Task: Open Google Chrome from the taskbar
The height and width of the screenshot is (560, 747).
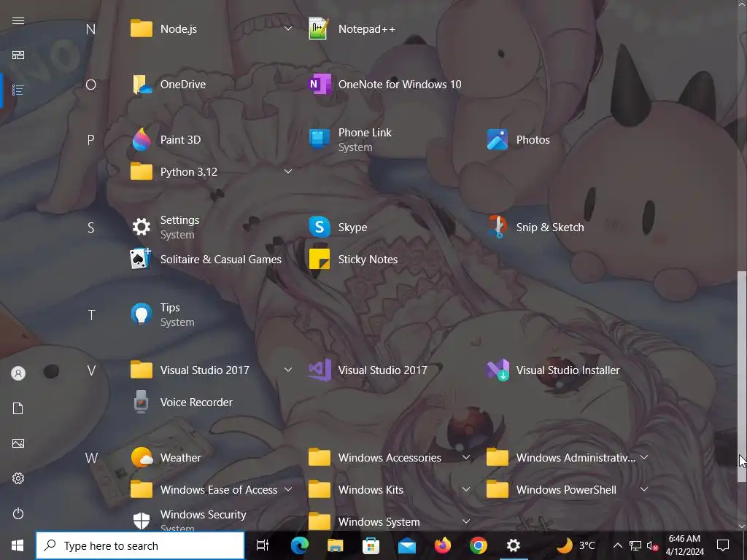Action: tap(479, 545)
